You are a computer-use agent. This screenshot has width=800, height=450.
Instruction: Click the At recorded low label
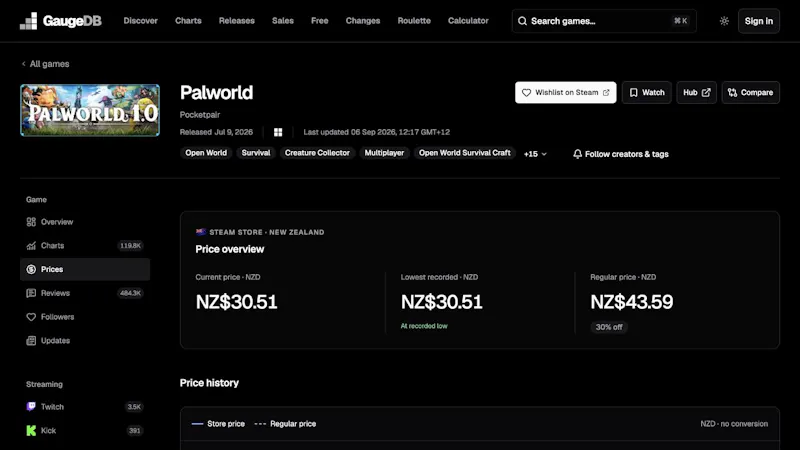point(424,326)
